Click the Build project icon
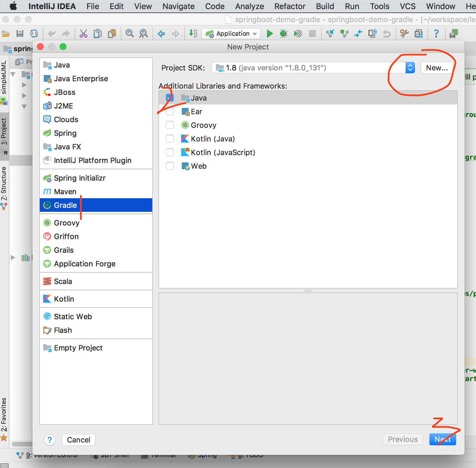Image resolution: width=476 pixels, height=468 pixels. click(x=193, y=34)
